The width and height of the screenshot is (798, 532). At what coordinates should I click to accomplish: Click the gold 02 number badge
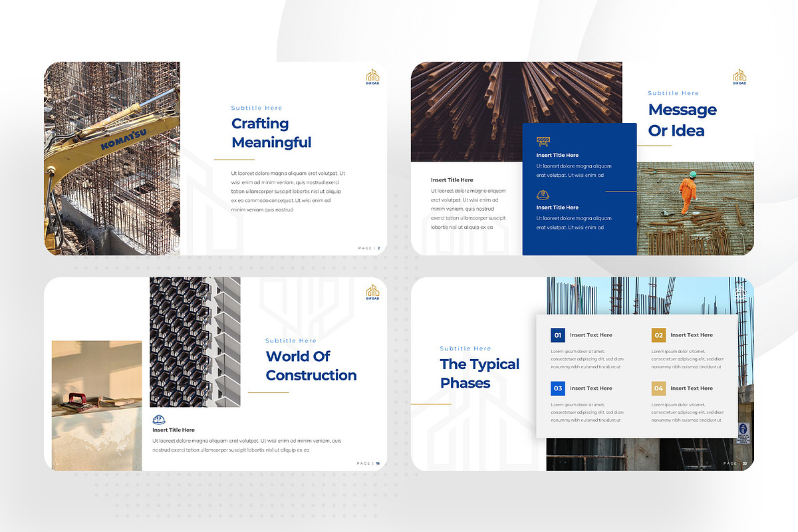658,335
